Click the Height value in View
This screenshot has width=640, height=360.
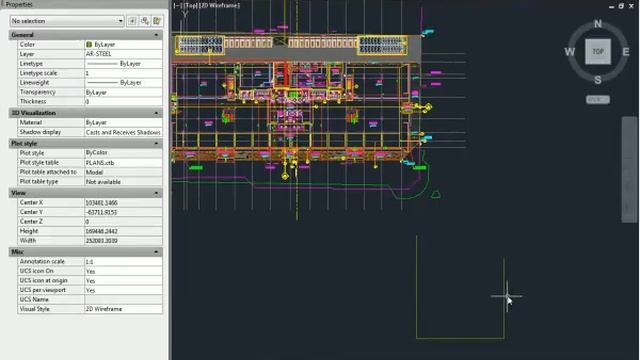(x=123, y=231)
